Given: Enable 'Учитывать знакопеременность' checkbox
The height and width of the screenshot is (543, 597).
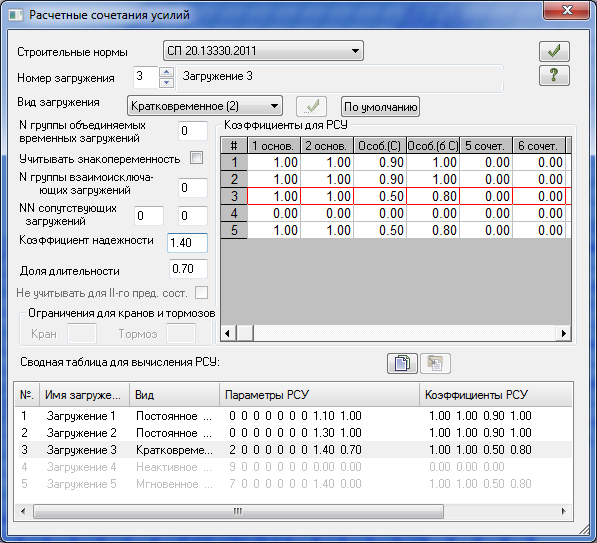Looking at the screenshot, I should pyautogui.click(x=196, y=158).
